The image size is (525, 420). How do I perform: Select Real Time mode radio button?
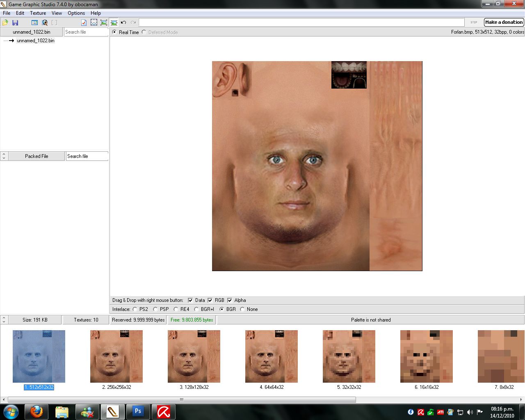(x=114, y=32)
